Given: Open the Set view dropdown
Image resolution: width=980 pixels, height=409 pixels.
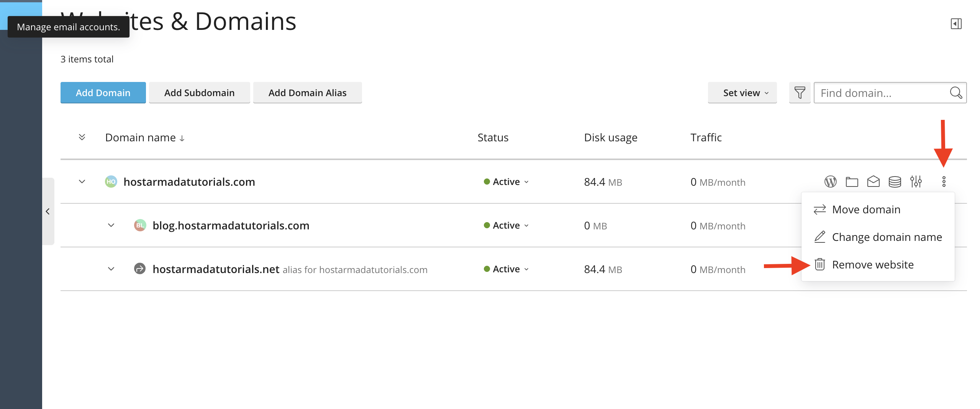Looking at the screenshot, I should (742, 93).
